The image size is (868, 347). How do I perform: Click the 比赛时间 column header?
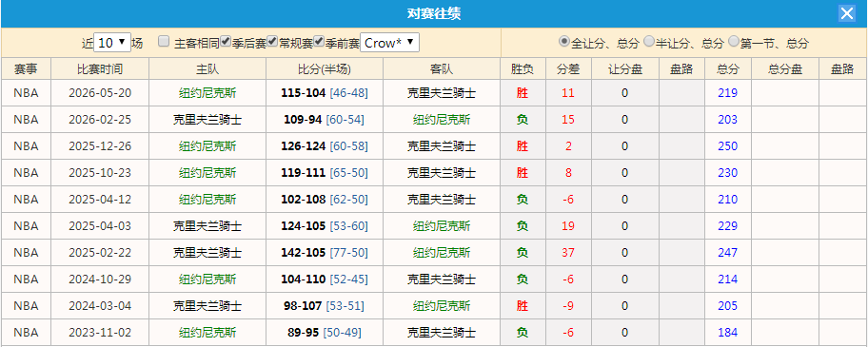click(x=100, y=69)
